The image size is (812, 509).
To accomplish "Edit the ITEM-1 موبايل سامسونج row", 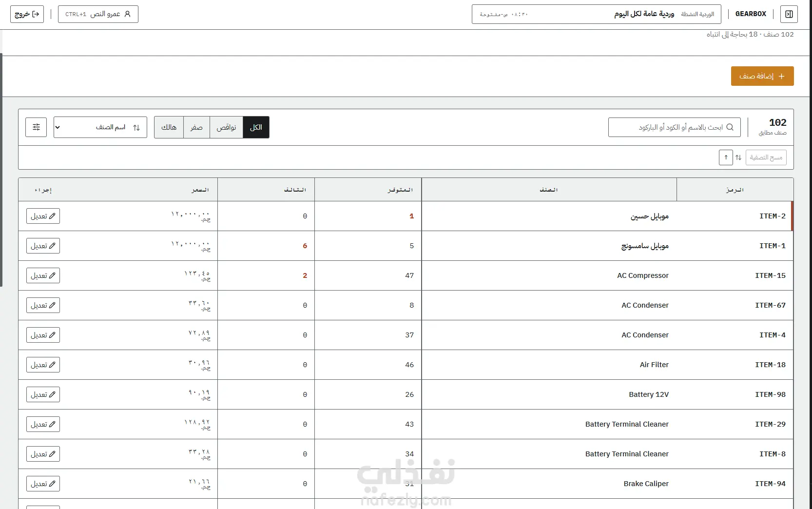I will 43,246.
